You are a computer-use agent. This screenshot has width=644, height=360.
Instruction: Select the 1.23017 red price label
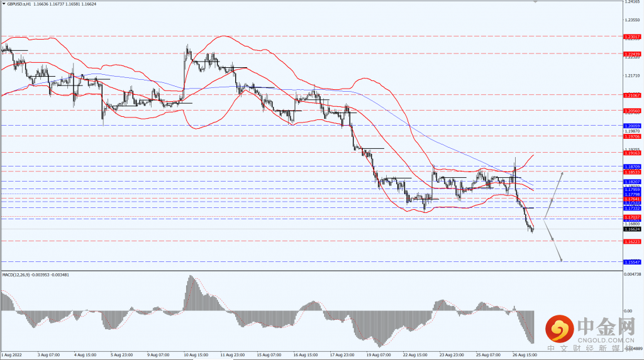click(632, 37)
